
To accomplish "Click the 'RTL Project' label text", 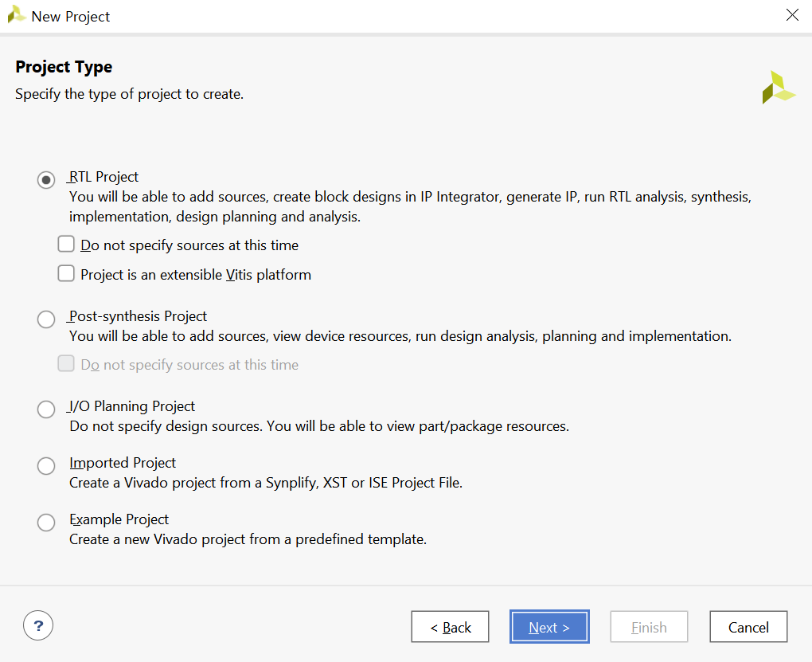I will point(103,177).
